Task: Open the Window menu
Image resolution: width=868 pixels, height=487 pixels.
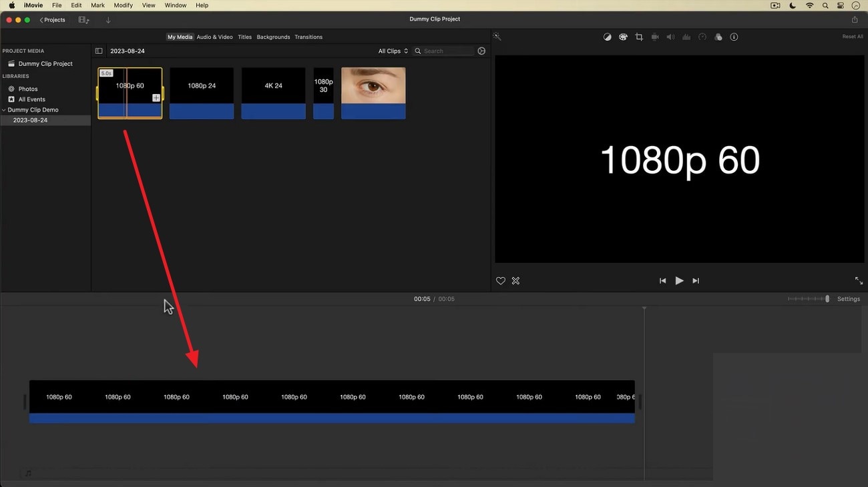Action: [x=175, y=5]
